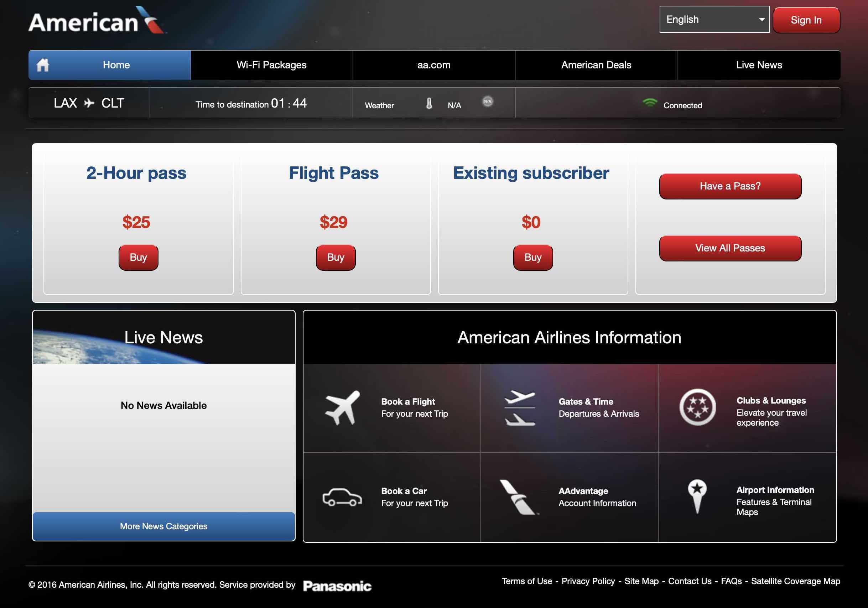Click the Existing Subscriber Buy button
This screenshot has height=608, width=868.
coord(532,256)
